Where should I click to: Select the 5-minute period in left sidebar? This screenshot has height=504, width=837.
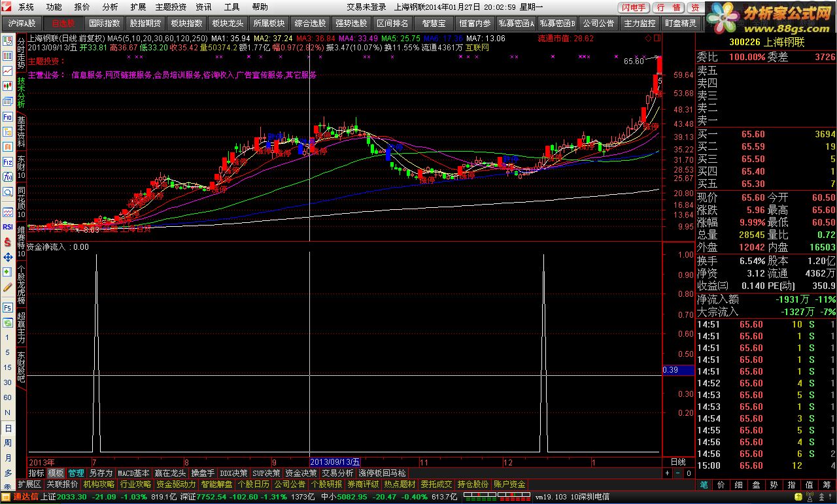click(x=8, y=353)
